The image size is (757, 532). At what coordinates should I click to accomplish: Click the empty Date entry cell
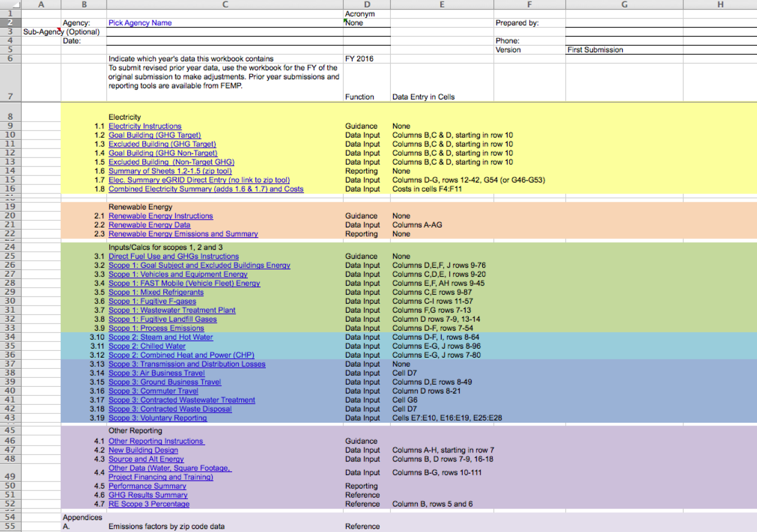pyautogui.click(x=224, y=41)
